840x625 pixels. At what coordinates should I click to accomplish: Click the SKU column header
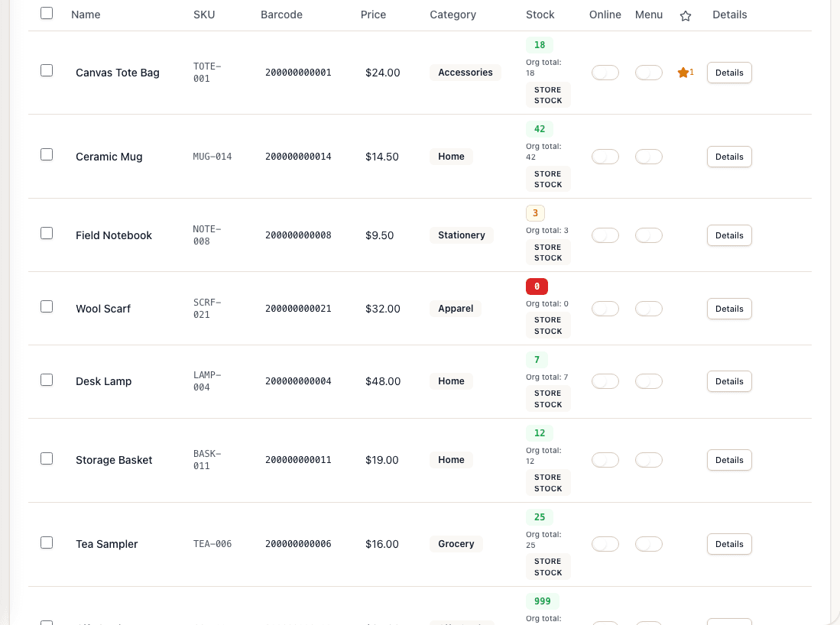204,15
